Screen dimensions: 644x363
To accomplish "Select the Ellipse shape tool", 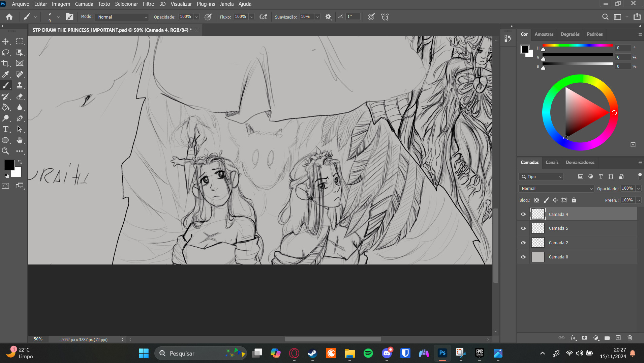I will click(x=6, y=140).
